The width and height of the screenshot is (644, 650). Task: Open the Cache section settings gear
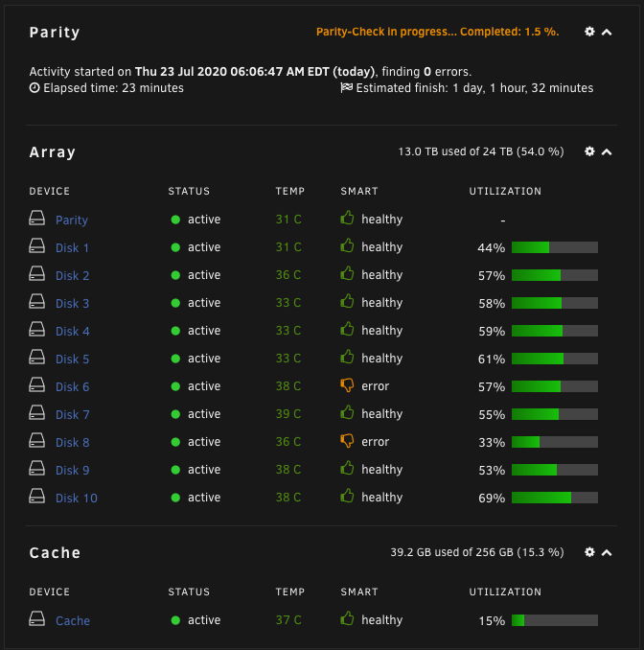pos(589,552)
